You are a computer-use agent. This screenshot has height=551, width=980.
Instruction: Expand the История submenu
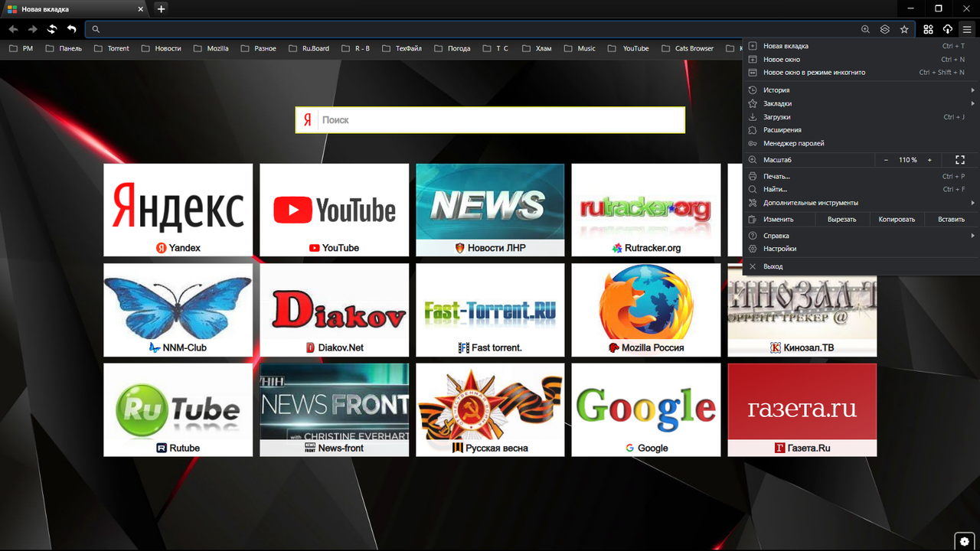(861, 90)
